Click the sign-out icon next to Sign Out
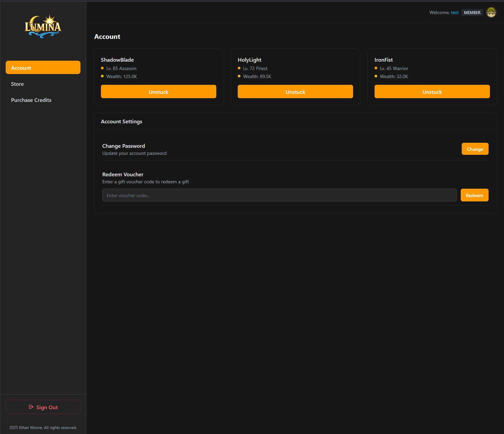 tap(31, 407)
